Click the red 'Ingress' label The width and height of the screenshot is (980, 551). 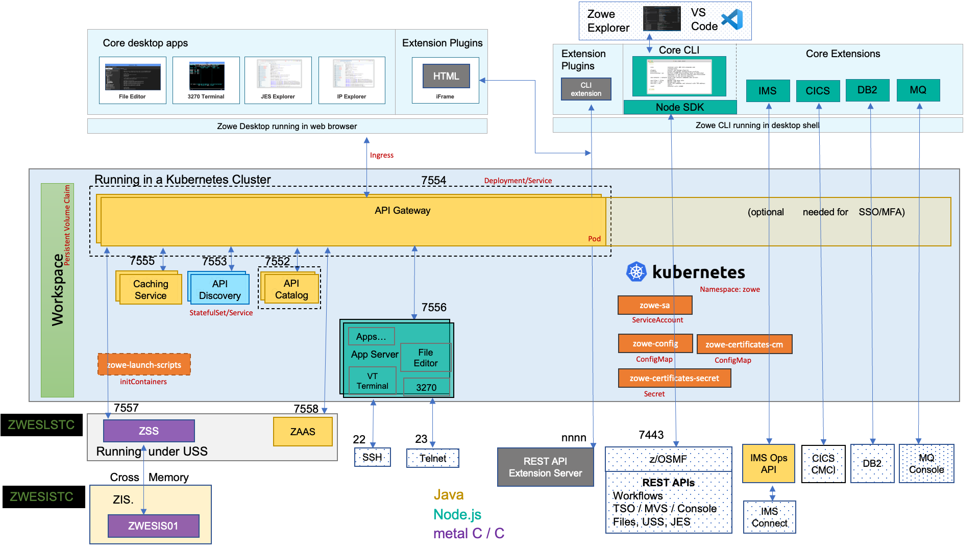coord(382,155)
